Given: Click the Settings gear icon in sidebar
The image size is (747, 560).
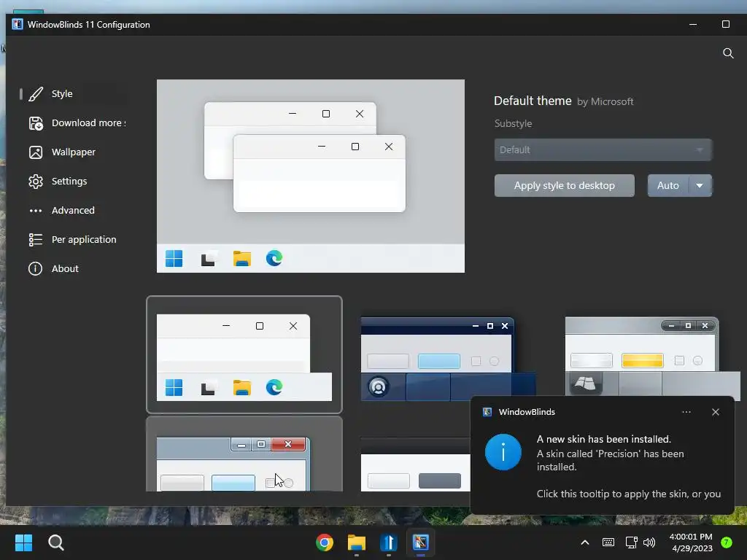Looking at the screenshot, I should (x=36, y=182).
